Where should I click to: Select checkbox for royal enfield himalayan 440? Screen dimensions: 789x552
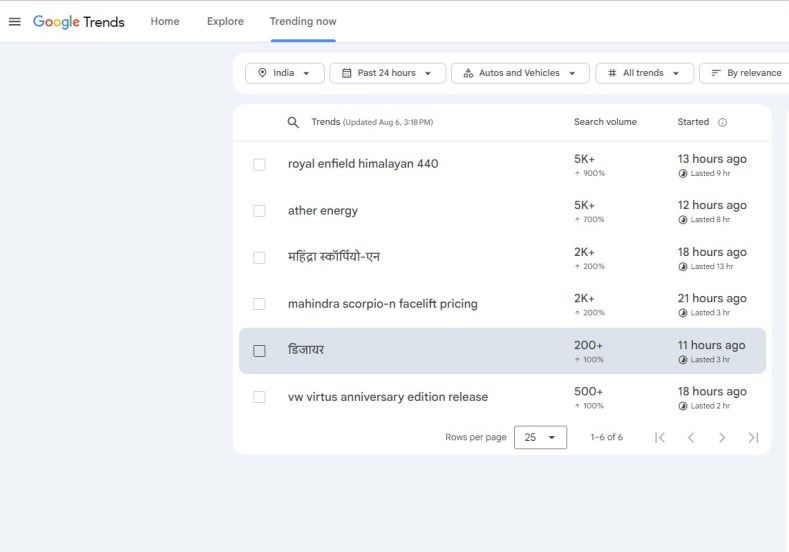(259, 165)
